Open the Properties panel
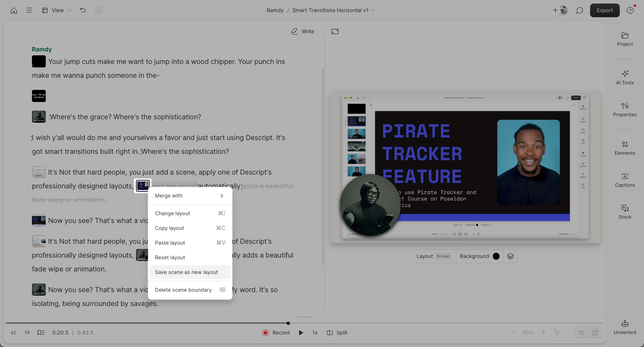Viewport: 644px width, 347px height. pyautogui.click(x=625, y=110)
